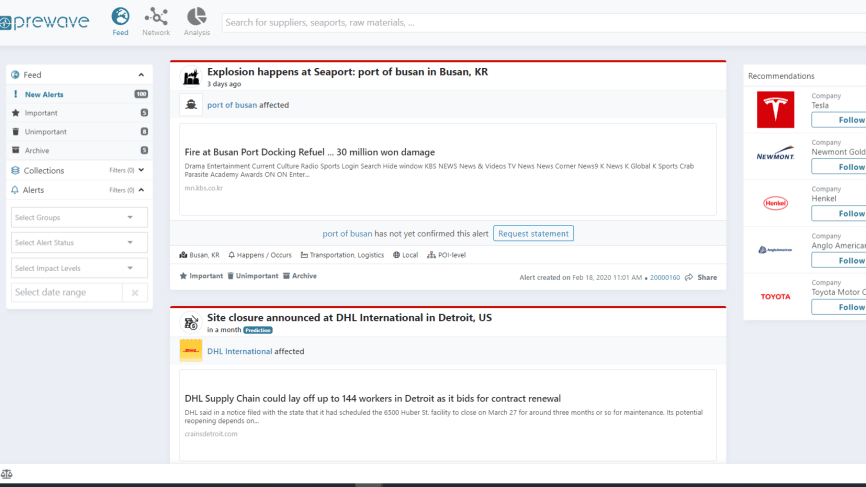Screen dimensions: 866x487
Task: Click the Share arrow icon on Busan alert
Action: point(689,277)
